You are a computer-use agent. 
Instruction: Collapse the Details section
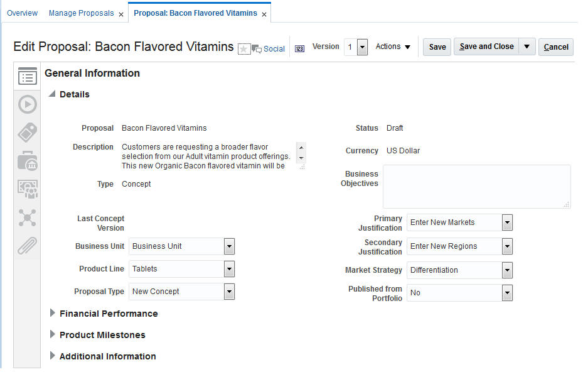pos(52,94)
